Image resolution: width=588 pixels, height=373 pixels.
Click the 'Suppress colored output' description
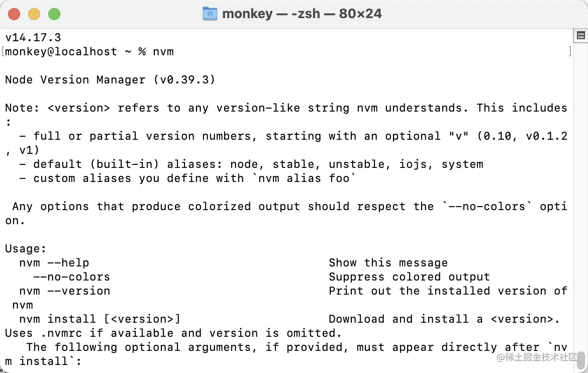409,277
